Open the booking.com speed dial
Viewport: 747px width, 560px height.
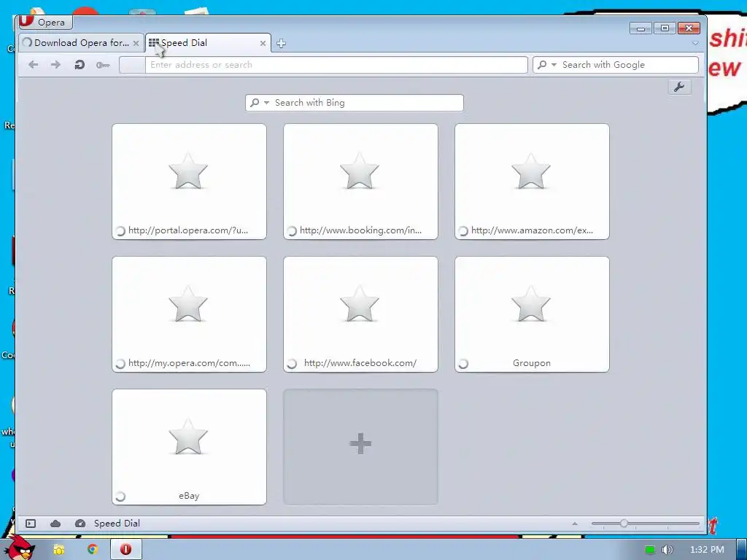[x=360, y=182]
